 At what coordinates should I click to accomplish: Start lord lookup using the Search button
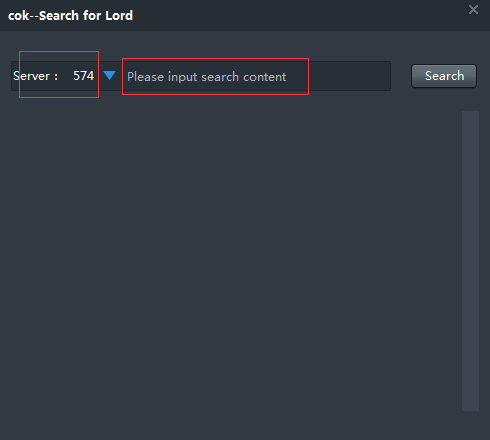pyautogui.click(x=444, y=76)
